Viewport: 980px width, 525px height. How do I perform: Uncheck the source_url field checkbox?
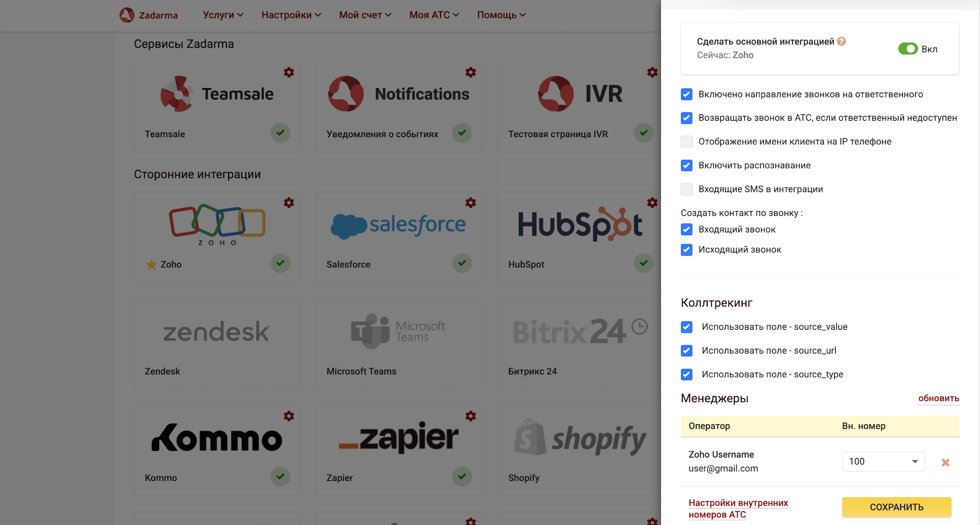click(687, 351)
